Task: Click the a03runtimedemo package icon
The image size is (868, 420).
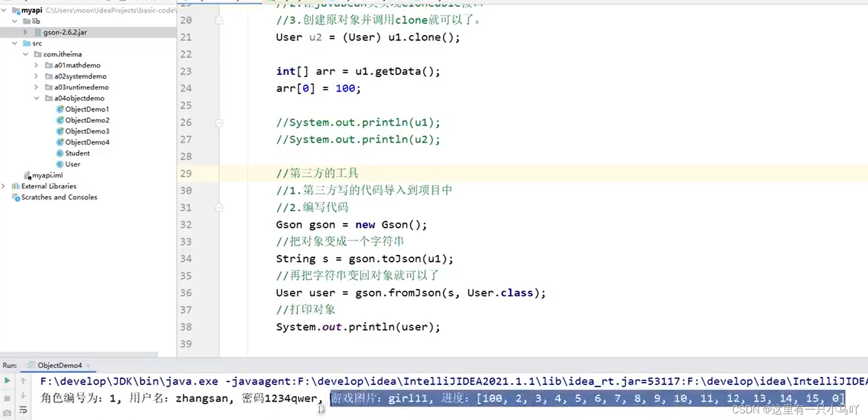Action: click(48, 87)
